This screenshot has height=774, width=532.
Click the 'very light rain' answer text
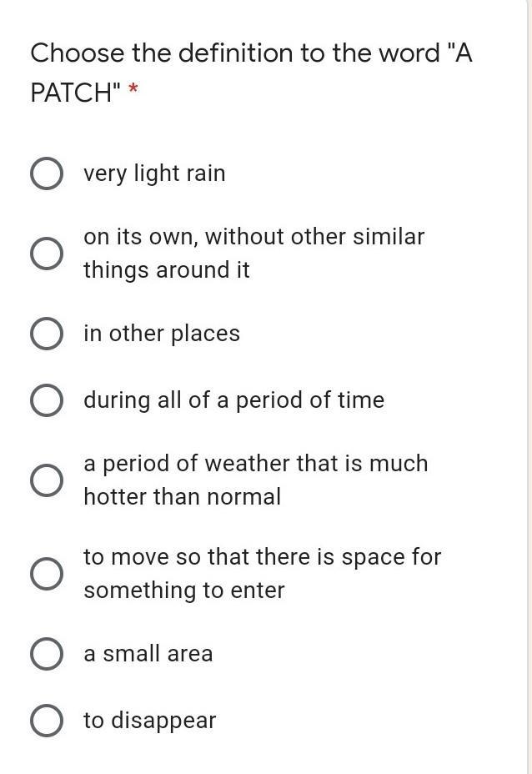pos(154,173)
